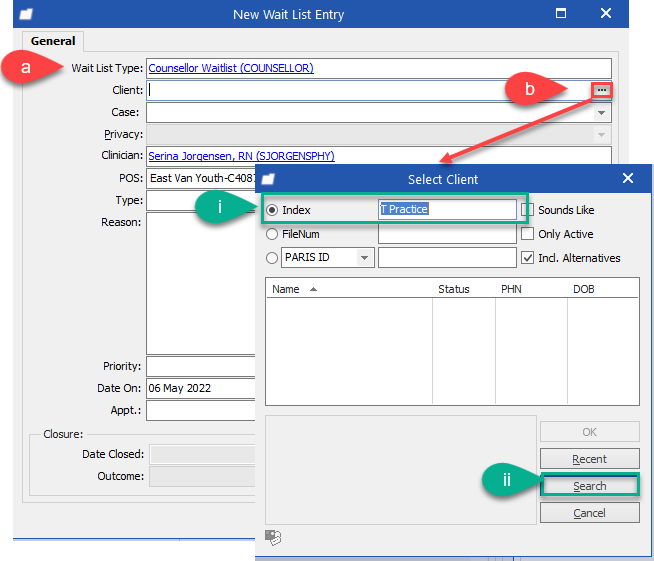654x561 pixels.
Task: Select the Index radio button
Action: pos(272,210)
